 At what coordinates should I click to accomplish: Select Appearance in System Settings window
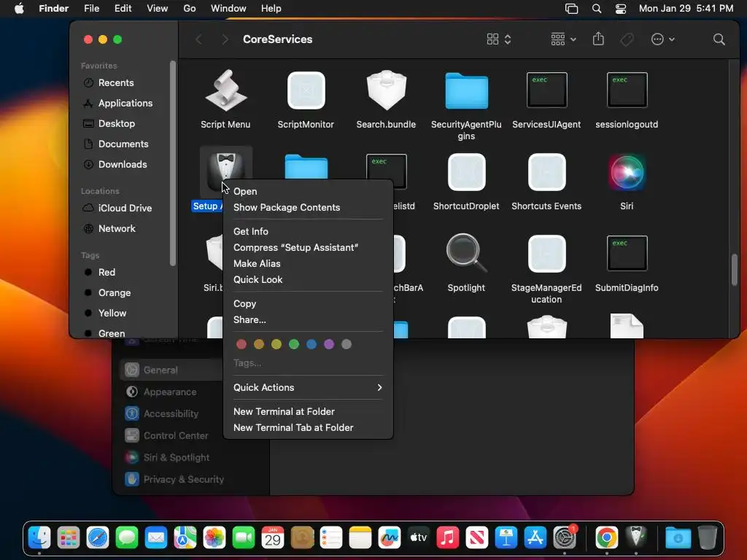click(x=170, y=392)
